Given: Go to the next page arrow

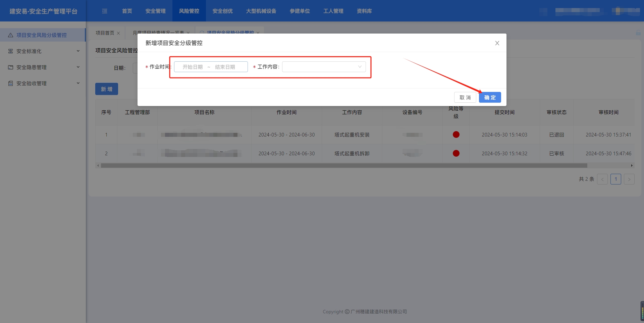Looking at the screenshot, I should pyautogui.click(x=629, y=179).
